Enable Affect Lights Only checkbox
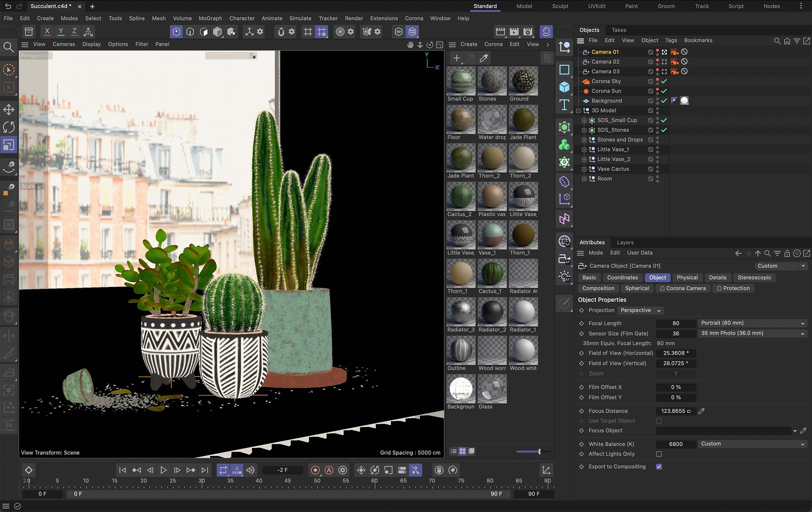 pos(659,454)
